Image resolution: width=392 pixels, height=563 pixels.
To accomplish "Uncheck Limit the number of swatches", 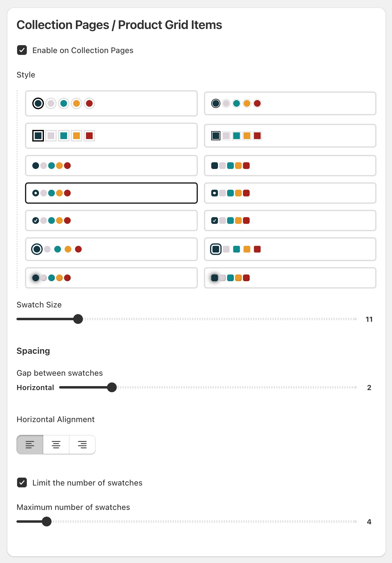I will tap(22, 483).
